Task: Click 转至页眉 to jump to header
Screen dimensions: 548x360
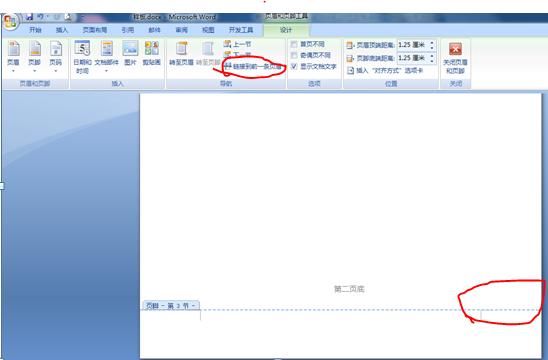Action: tap(181, 53)
